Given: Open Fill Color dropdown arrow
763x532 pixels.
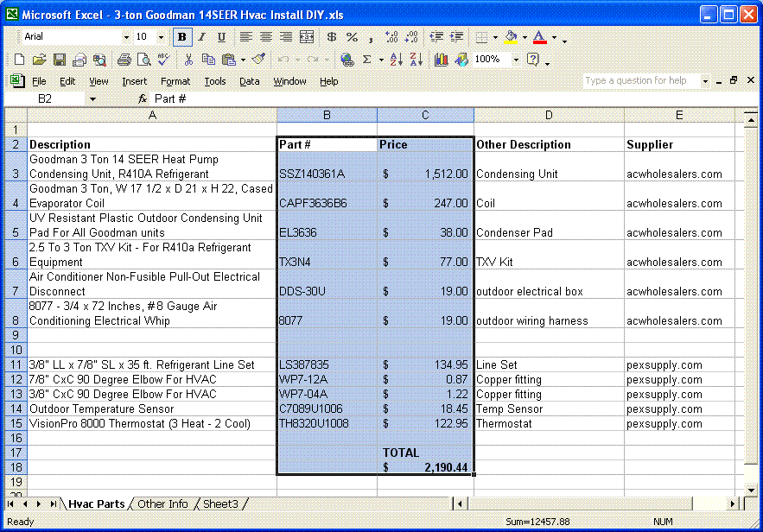Looking at the screenshot, I should pyautogui.click(x=525, y=37).
